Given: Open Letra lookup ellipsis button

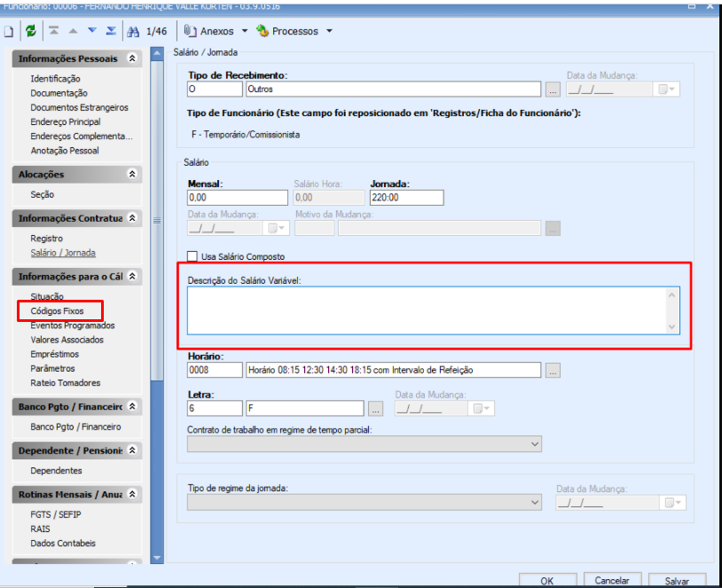Looking at the screenshot, I should click(376, 409).
